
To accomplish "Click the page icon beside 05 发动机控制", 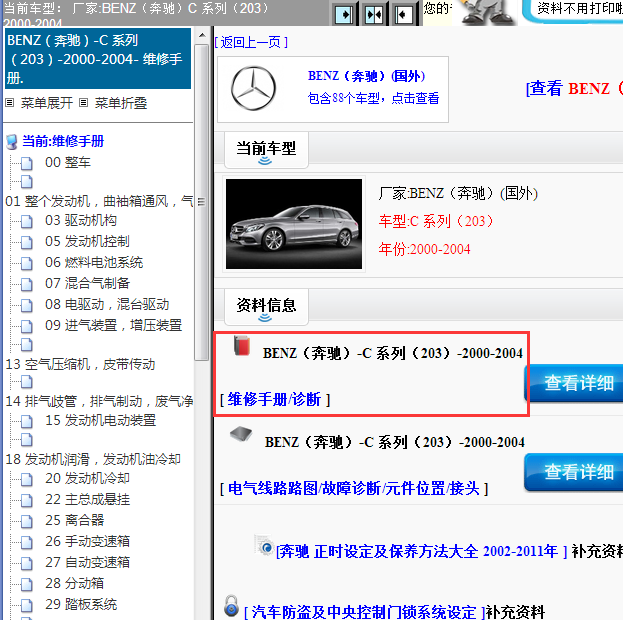I will point(27,242).
